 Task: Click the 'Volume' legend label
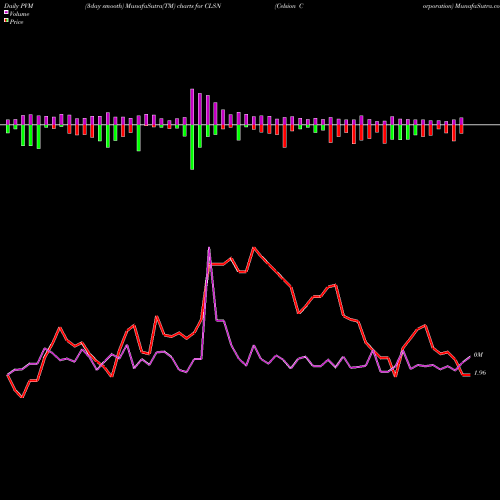[19, 14]
